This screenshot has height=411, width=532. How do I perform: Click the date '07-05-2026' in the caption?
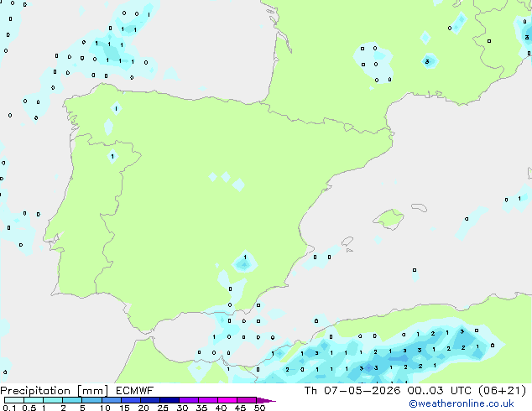pos(362,391)
